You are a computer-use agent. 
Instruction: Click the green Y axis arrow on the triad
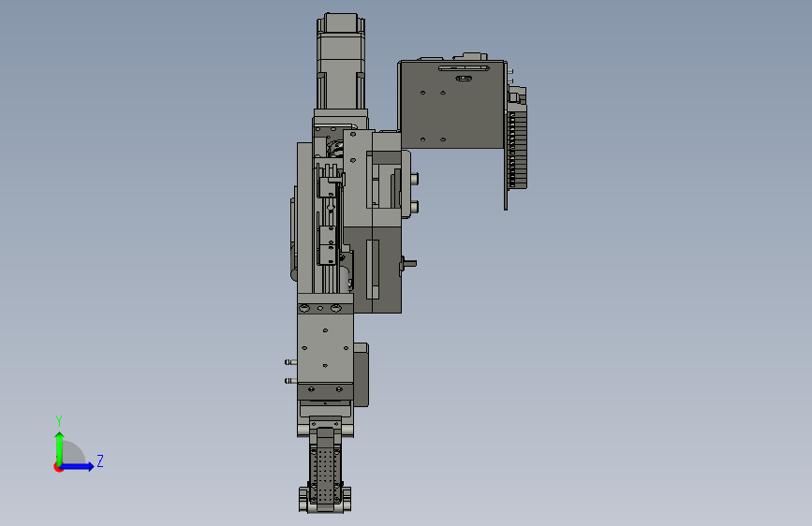59,448
